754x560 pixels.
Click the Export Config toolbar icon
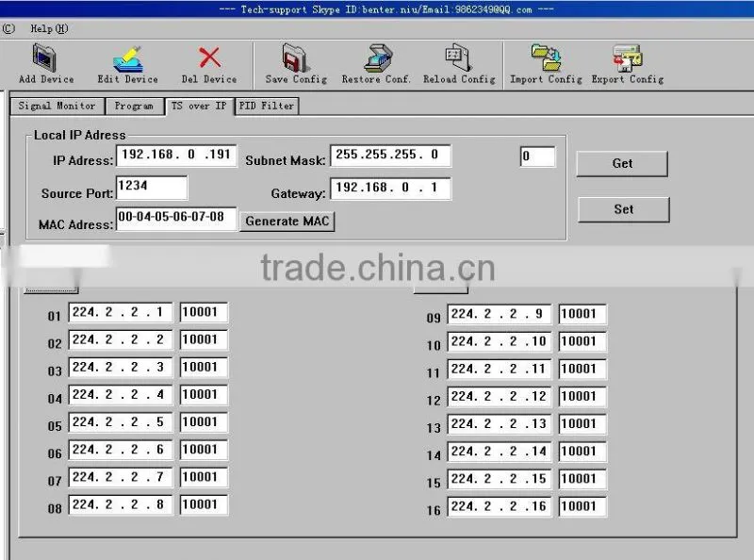point(627,58)
